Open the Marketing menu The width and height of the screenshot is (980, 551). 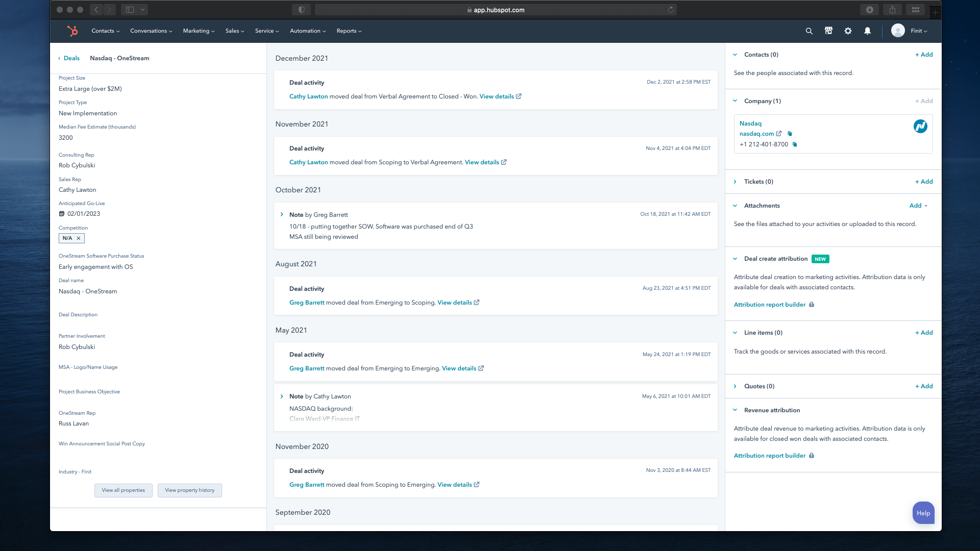199,31
